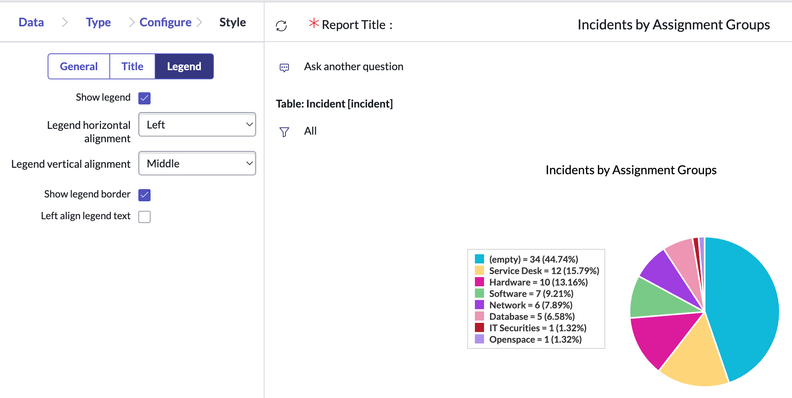Click the chart title above the pie
The height and width of the screenshot is (398, 792).
[631, 170]
